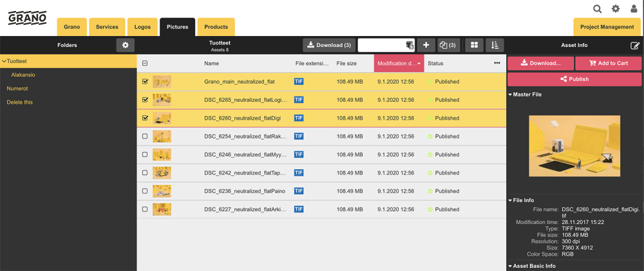Open the Products tab
Viewport: 644px width, 271px height.
[216, 27]
